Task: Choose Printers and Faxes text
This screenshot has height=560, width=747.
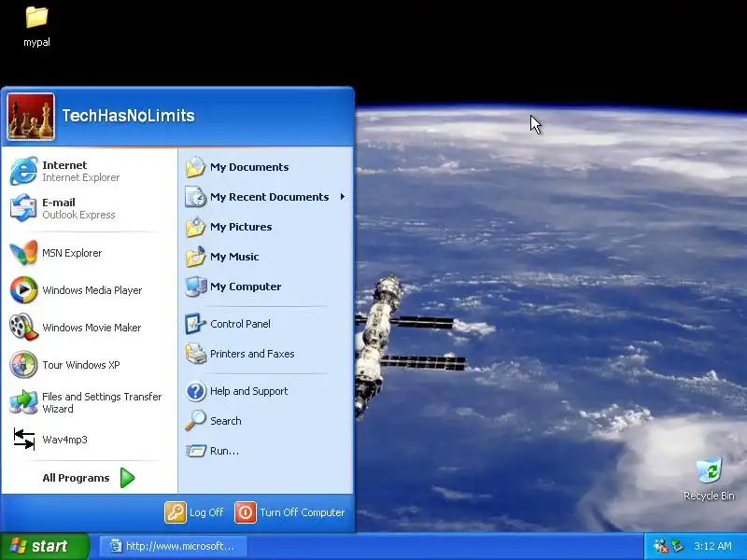Action: click(252, 354)
